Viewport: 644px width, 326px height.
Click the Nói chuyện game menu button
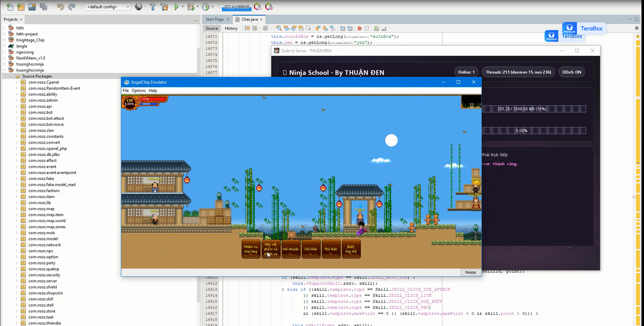coord(290,249)
